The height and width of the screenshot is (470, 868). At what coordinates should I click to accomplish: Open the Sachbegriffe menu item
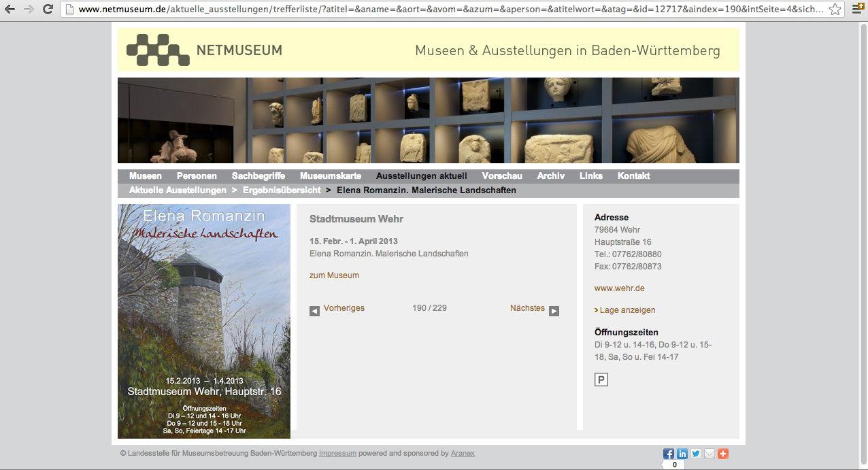(x=258, y=175)
